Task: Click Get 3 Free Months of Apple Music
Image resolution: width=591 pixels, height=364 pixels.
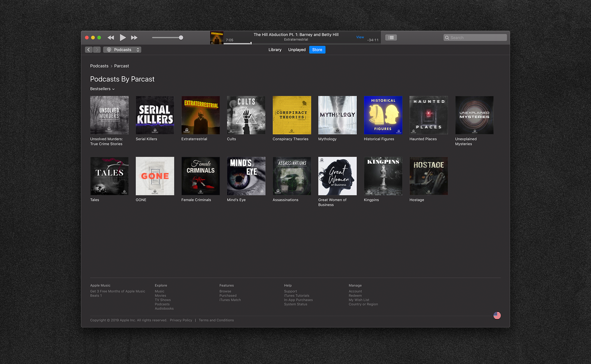Action: tap(118, 291)
